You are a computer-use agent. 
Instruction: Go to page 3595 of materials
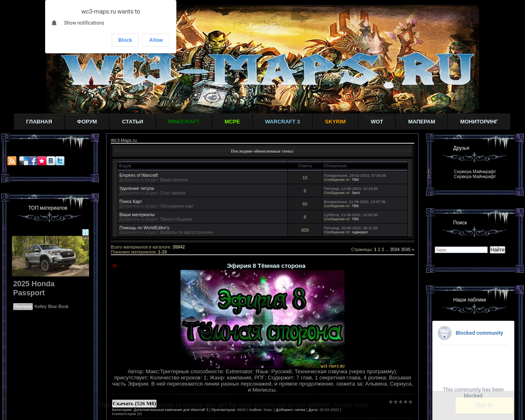406,249
